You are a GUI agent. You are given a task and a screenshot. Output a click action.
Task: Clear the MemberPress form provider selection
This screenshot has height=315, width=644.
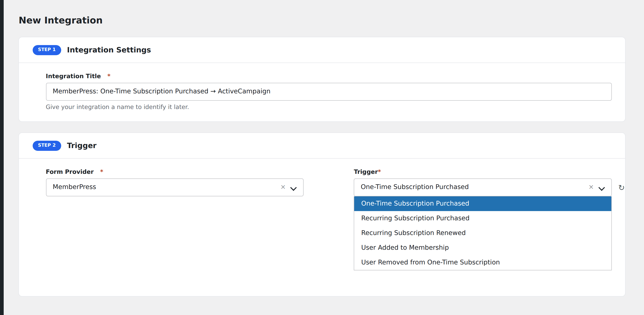283,187
